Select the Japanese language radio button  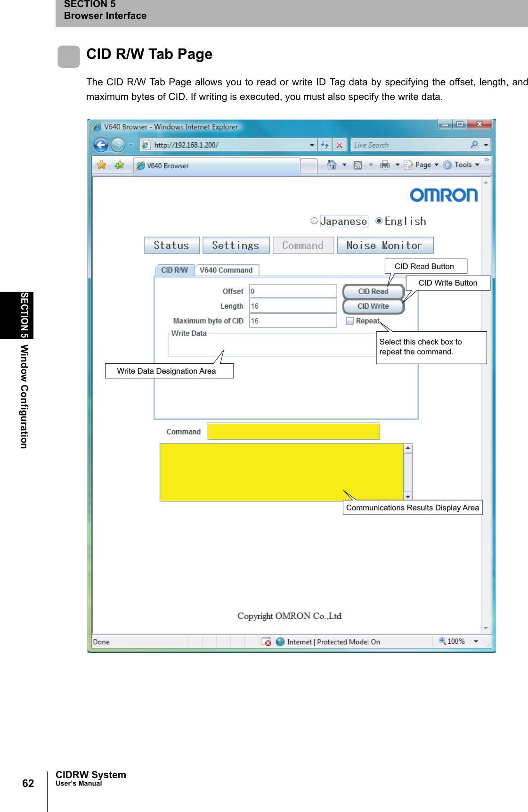(x=314, y=221)
